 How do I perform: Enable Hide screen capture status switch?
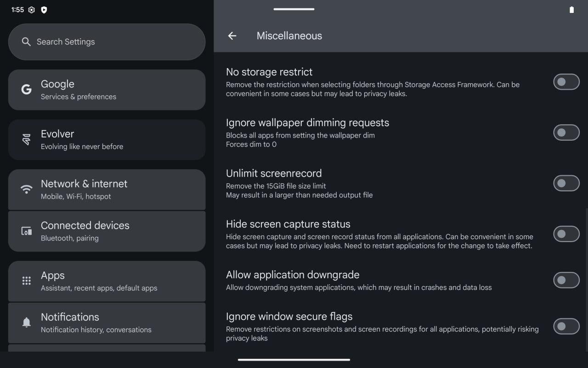(566, 234)
